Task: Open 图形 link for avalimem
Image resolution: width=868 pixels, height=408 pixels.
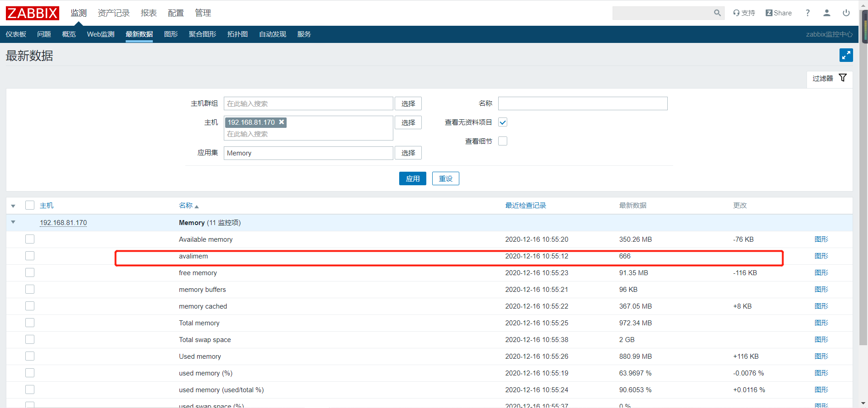Action: 821,256
